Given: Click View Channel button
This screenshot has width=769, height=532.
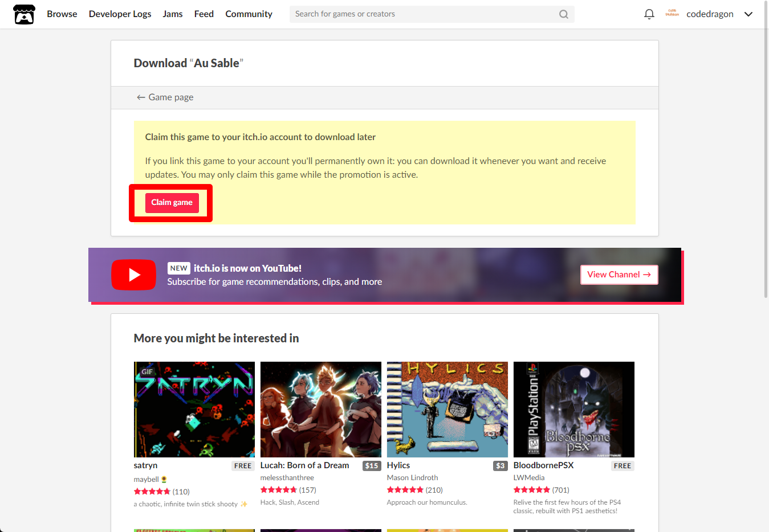Looking at the screenshot, I should coord(619,275).
